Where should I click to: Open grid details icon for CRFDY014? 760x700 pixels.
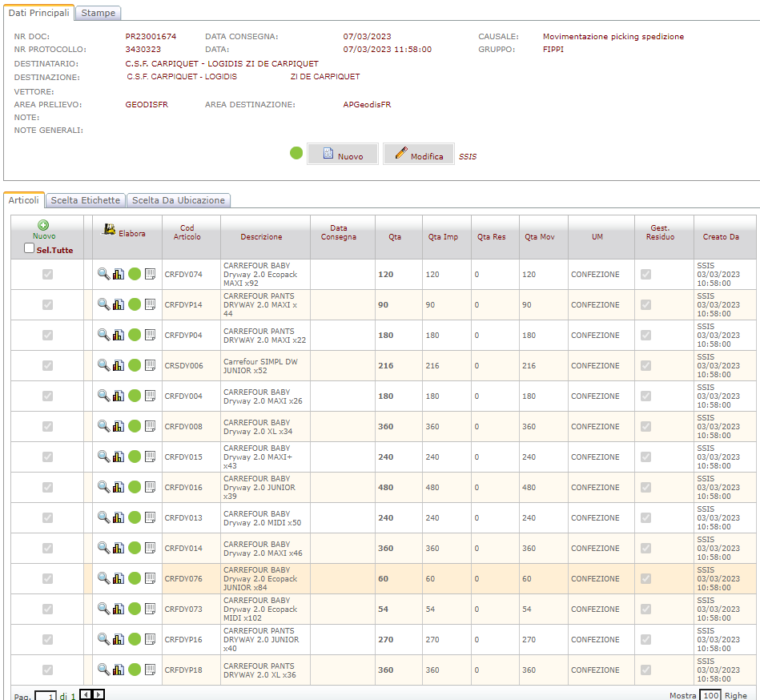point(151,549)
